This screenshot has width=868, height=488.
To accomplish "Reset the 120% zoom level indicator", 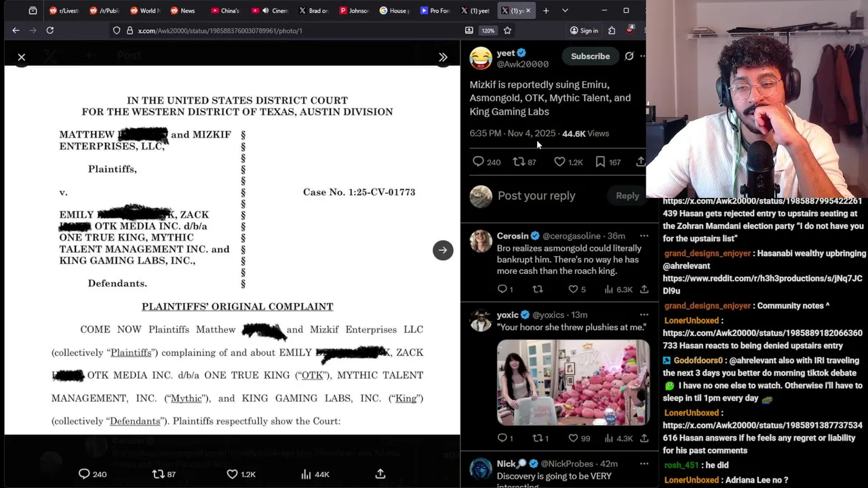I will pyautogui.click(x=488, y=30).
